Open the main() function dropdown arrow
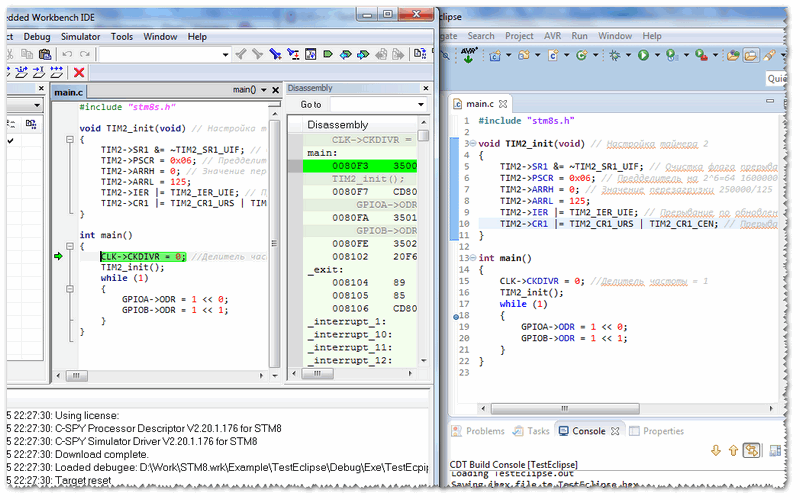This screenshot has height=500, width=800. click(x=264, y=90)
